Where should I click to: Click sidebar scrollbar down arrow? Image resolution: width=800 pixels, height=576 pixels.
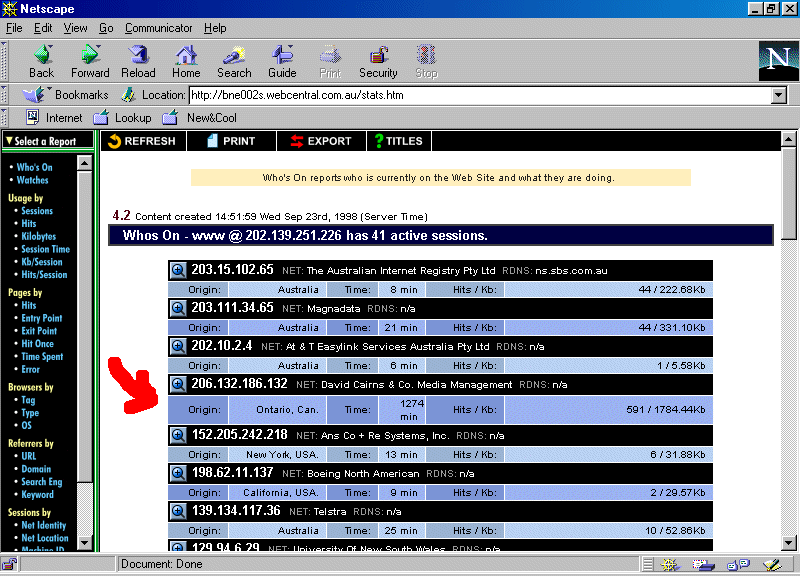point(84,543)
